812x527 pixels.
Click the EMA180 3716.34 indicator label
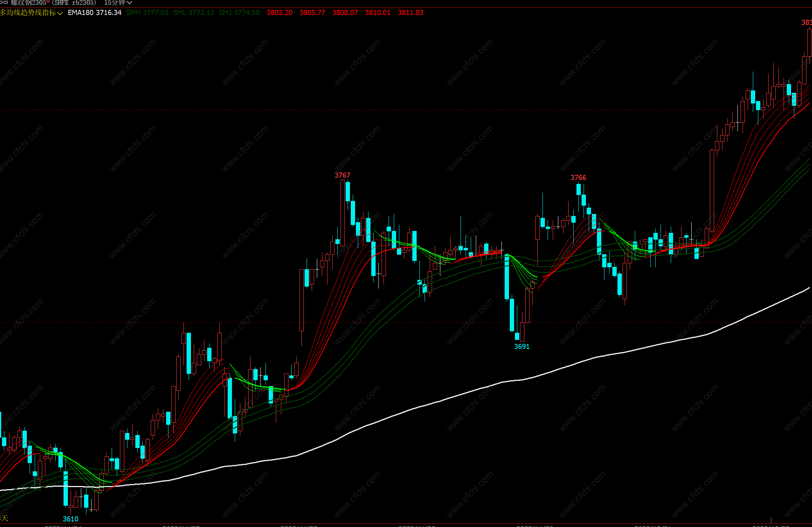[95, 13]
